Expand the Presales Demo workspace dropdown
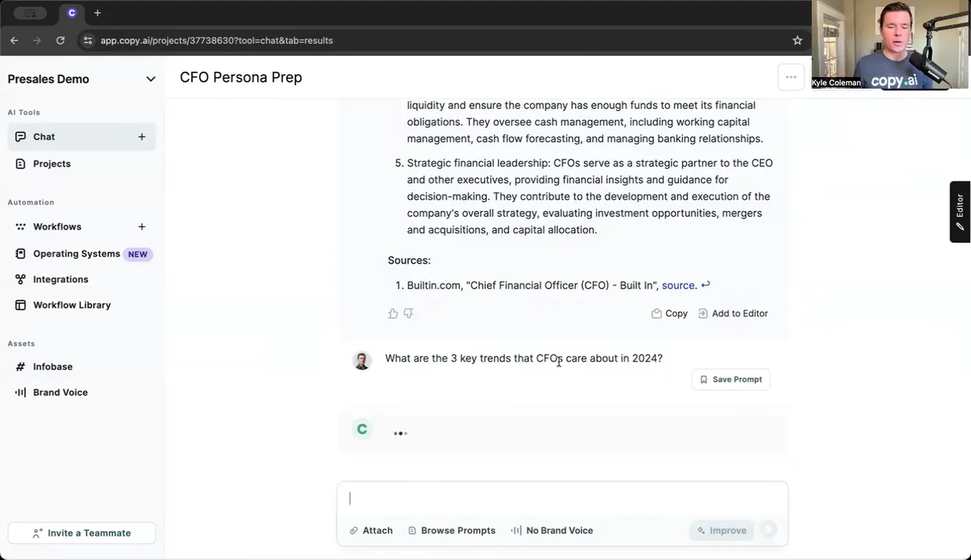Screen dimensions: 971x560 click(150, 79)
